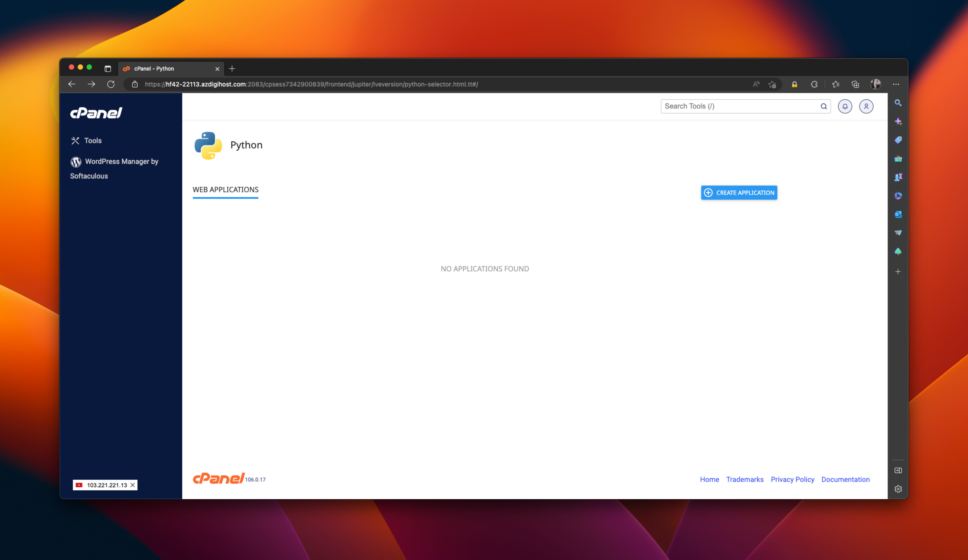Open WordPress Manager by Softaculous
The width and height of the screenshot is (968, 560).
point(121,162)
